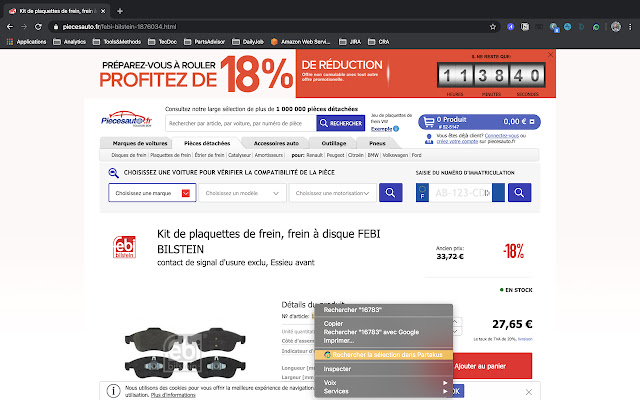Screen dimensions: 640x400
Task: Select Marques de voitures tab
Action: click(x=140, y=143)
